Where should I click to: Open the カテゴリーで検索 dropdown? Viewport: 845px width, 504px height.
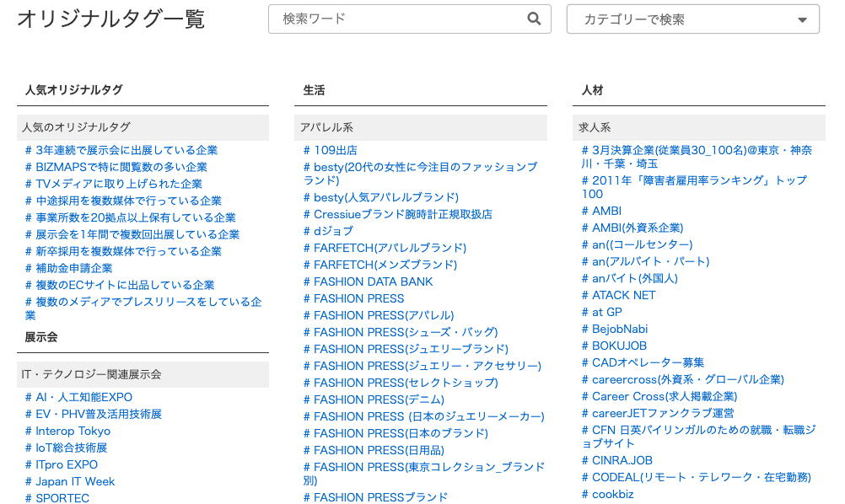pyautogui.click(x=692, y=19)
